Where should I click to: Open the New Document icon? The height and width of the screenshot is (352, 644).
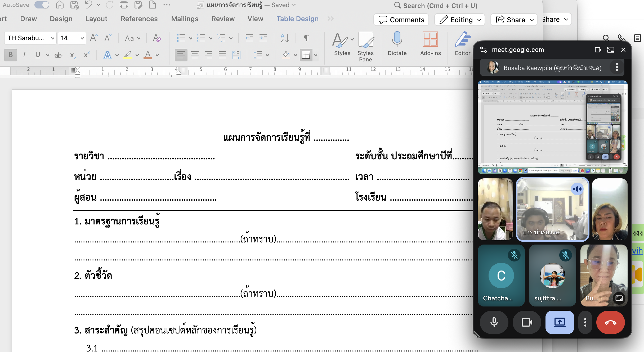[x=152, y=5]
